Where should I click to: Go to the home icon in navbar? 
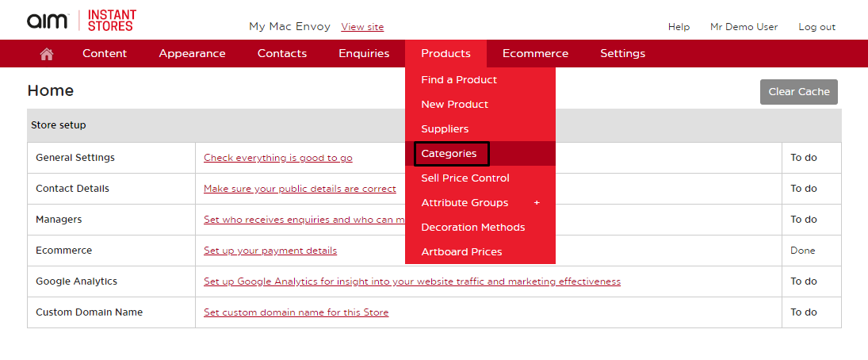(47, 54)
